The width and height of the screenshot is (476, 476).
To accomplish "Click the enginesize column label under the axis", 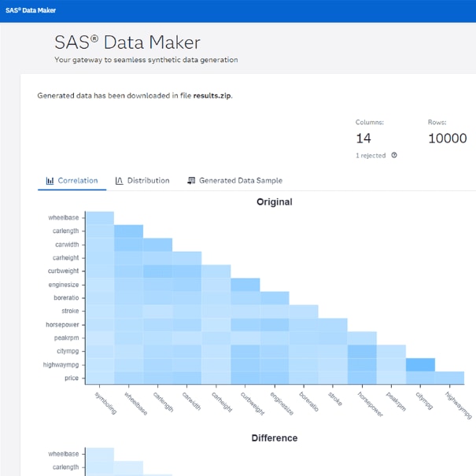I will pyautogui.click(x=282, y=403).
